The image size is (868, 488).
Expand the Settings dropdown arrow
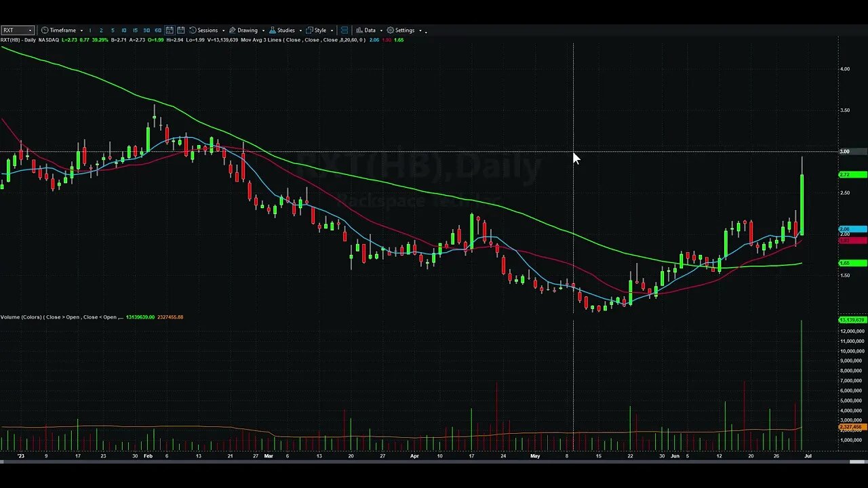point(420,30)
